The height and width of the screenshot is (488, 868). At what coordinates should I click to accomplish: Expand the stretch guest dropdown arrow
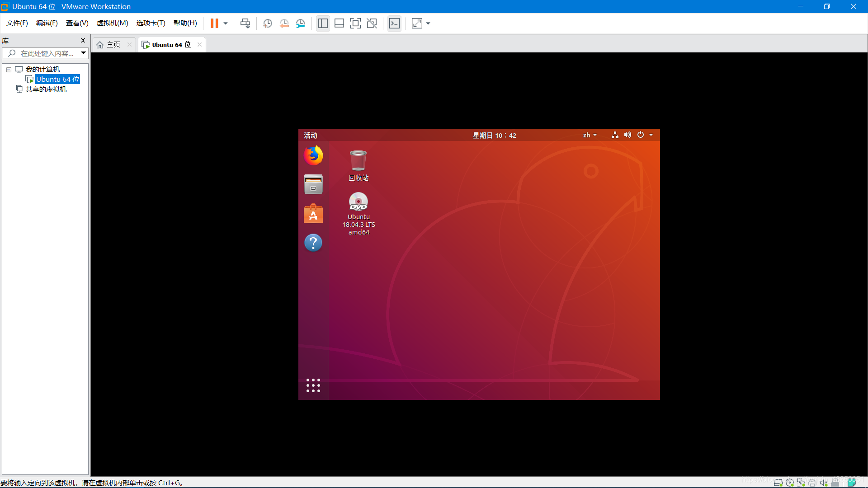(428, 23)
